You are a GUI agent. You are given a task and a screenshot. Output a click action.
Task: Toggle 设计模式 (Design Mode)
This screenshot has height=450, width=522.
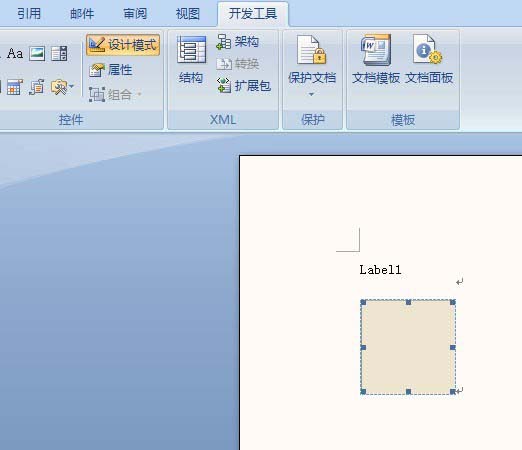click(123, 45)
